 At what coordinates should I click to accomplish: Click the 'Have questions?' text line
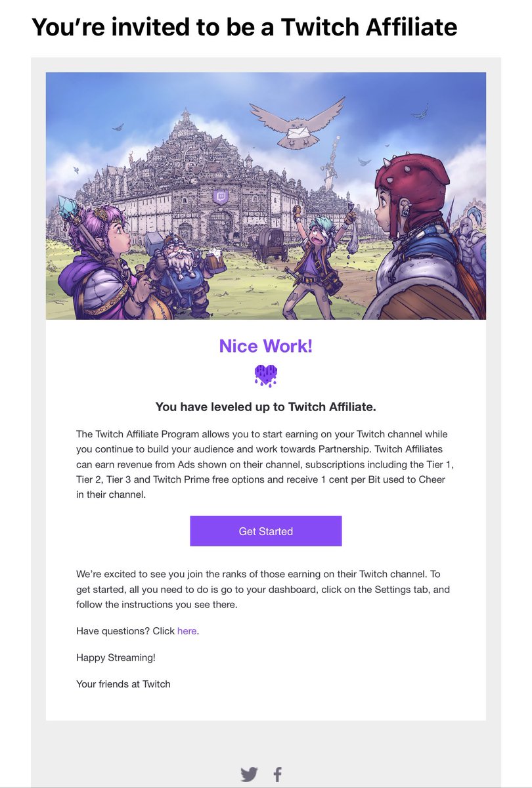click(137, 631)
